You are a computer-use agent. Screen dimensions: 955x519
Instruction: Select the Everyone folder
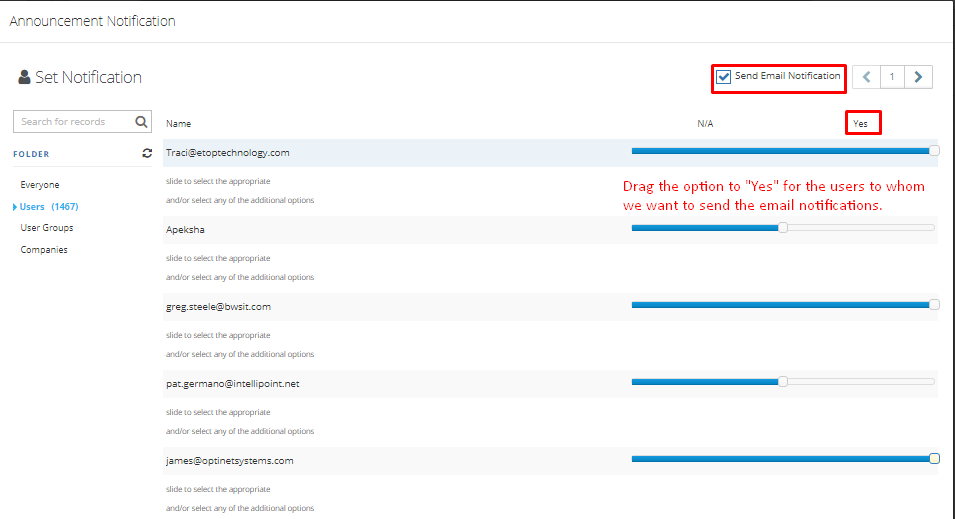40,185
